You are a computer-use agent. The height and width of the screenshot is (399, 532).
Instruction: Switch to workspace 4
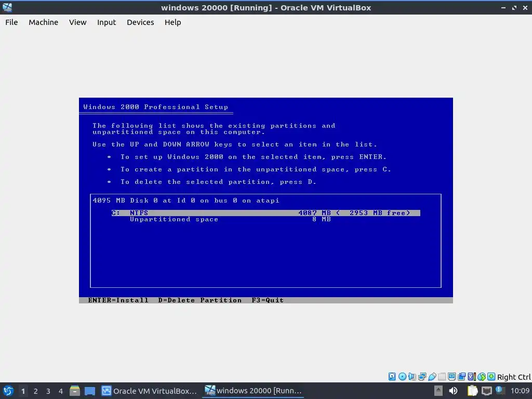[x=61, y=391]
